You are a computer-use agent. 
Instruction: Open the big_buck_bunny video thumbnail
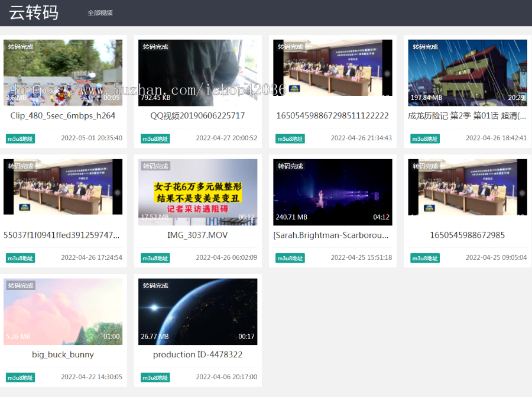coord(63,312)
